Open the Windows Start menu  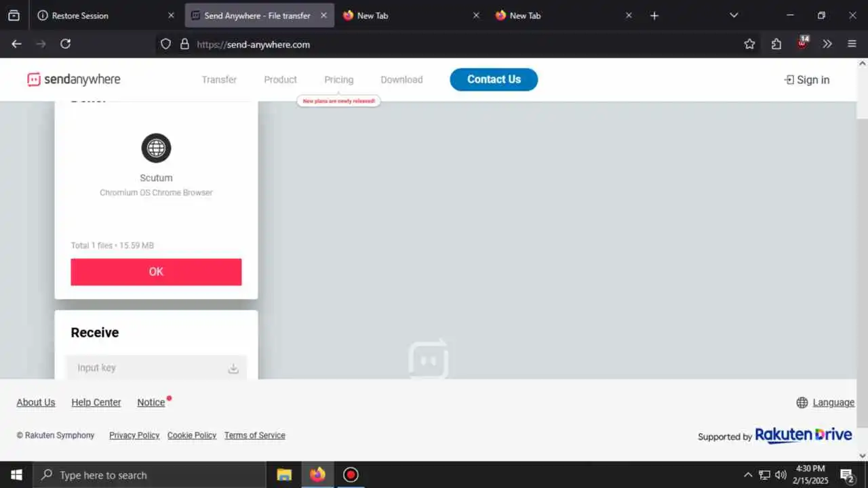[16, 474]
